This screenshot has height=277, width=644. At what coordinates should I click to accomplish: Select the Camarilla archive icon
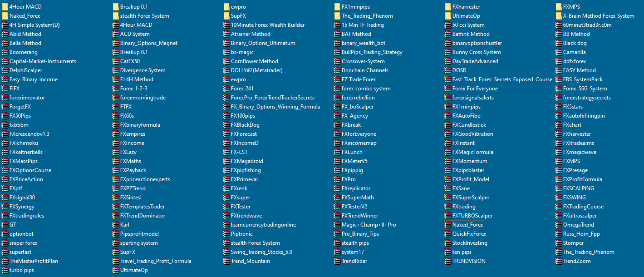[559, 52]
